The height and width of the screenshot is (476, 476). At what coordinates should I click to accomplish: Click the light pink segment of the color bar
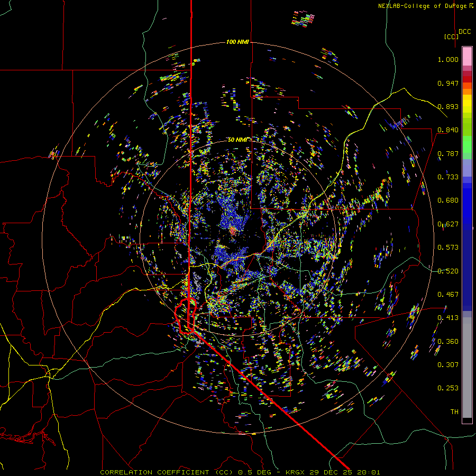(x=467, y=56)
